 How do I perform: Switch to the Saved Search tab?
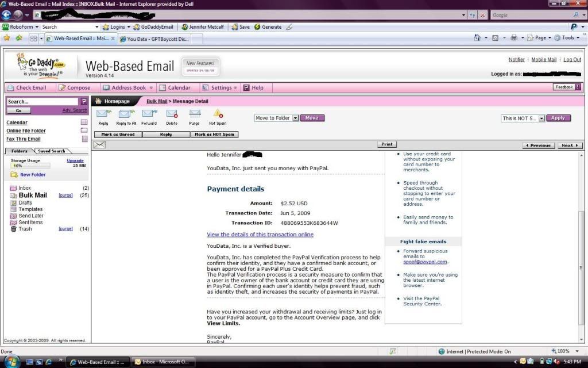tap(51, 151)
